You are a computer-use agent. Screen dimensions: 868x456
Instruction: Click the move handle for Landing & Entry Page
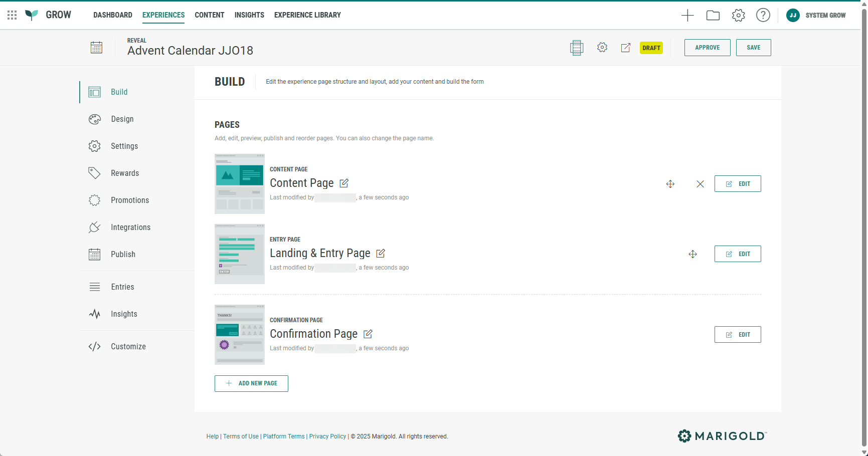point(692,254)
